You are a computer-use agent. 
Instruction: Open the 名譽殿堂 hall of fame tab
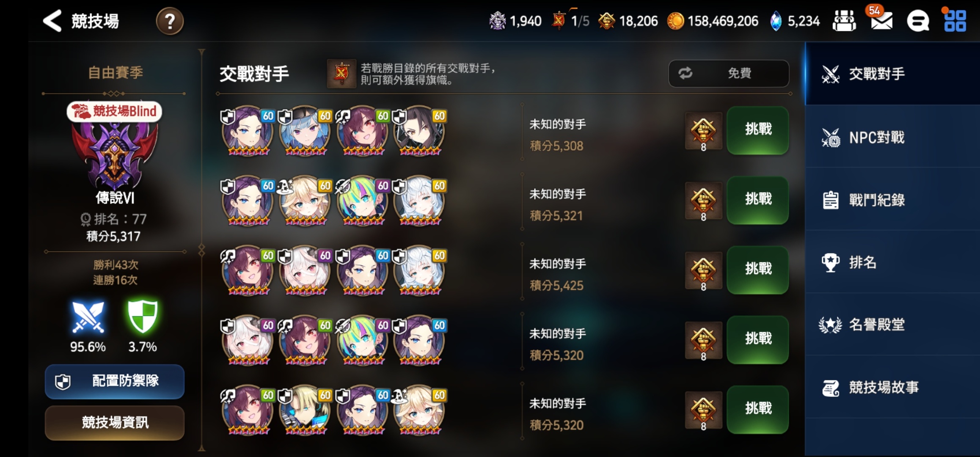coord(892,325)
